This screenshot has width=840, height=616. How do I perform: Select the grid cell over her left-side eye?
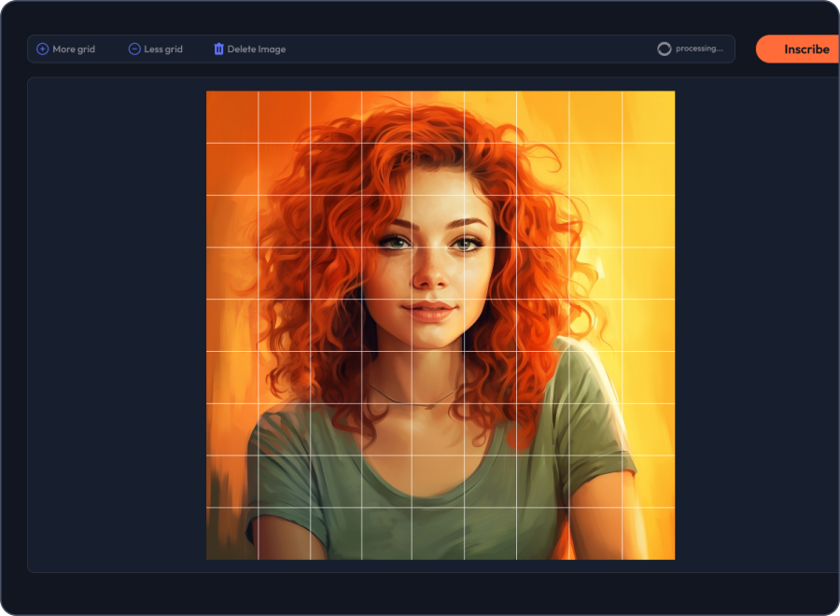pos(387,221)
